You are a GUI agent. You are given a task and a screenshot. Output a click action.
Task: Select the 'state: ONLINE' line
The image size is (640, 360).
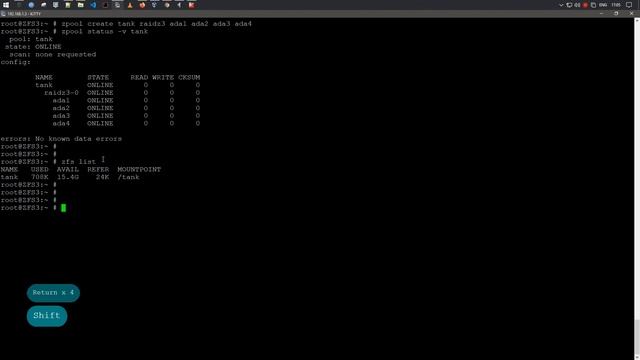[33, 47]
